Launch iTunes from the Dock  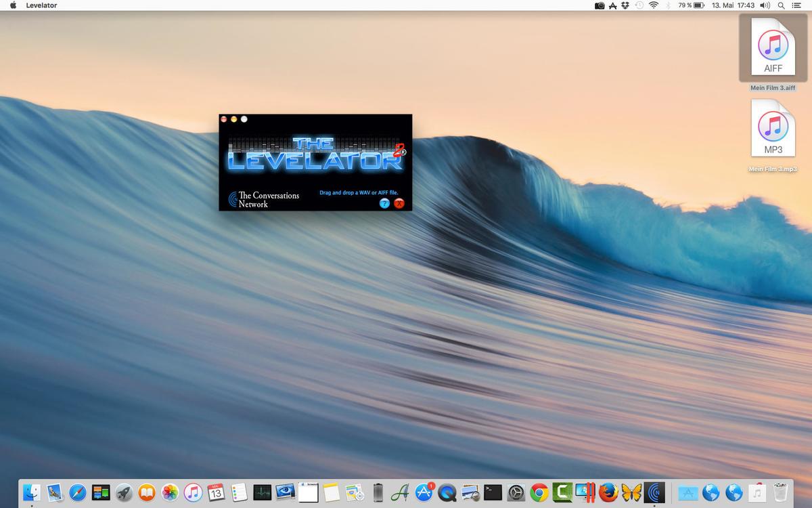tap(193, 492)
